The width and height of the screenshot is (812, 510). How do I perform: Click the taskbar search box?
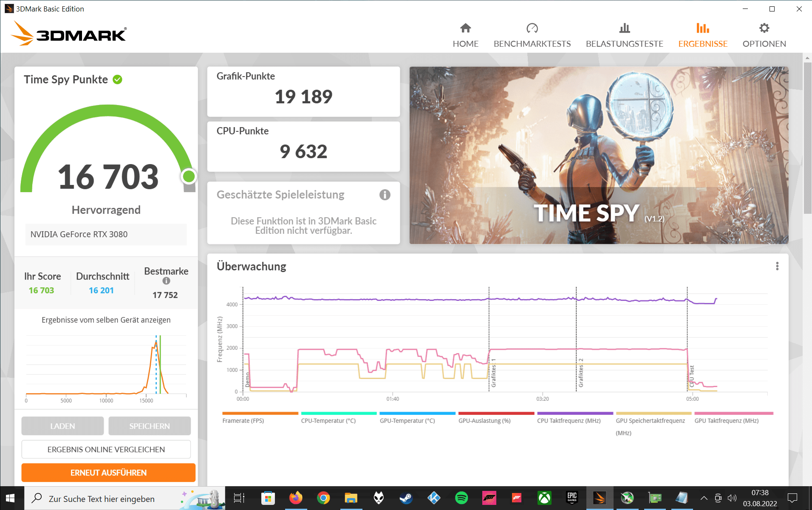(x=124, y=498)
